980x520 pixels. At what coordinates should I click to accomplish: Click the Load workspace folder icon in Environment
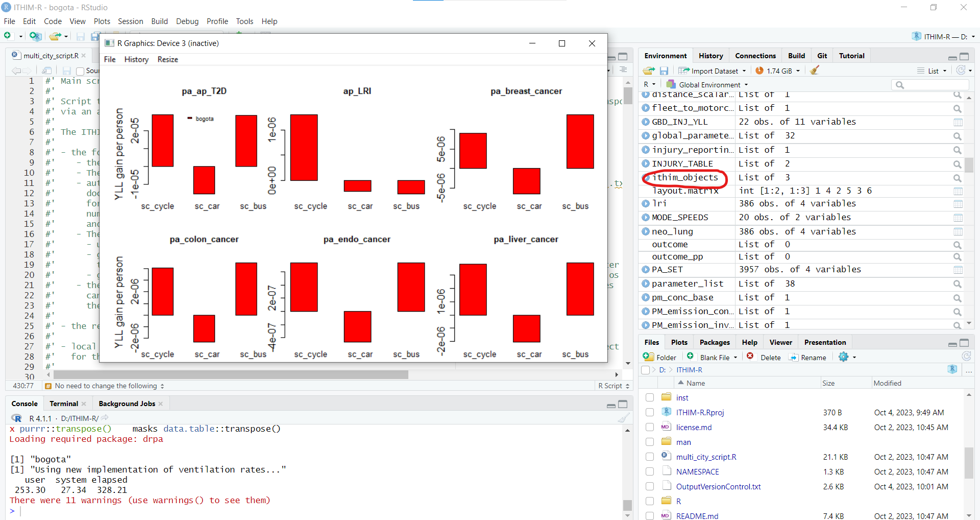(x=649, y=70)
